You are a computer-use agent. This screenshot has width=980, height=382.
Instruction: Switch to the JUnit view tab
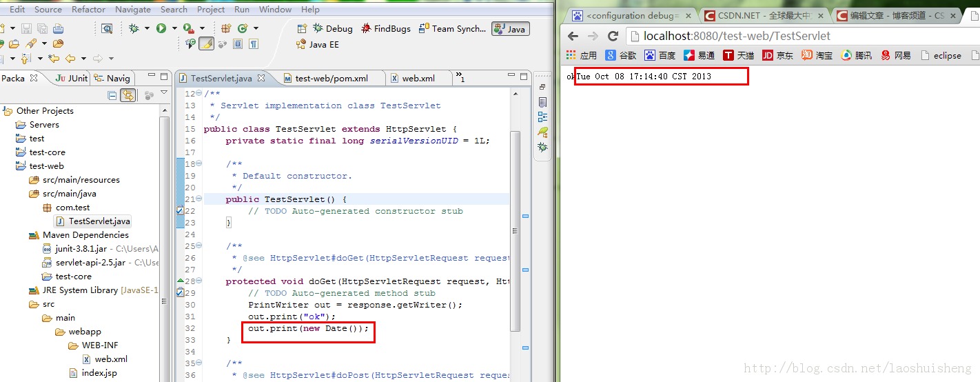(x=71, y=78)
